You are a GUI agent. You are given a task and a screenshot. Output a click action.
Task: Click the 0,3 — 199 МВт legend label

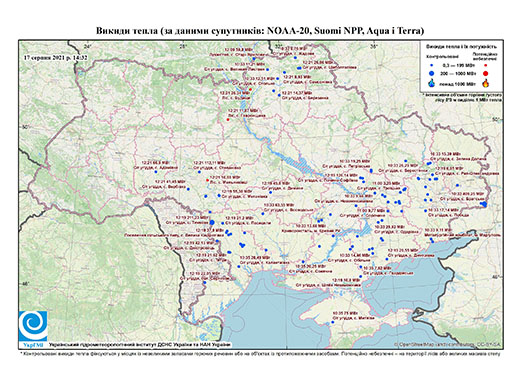coord(458,66)
